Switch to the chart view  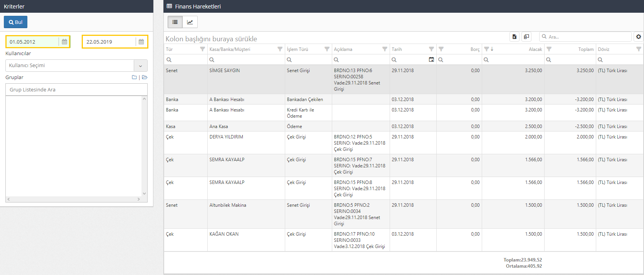click(x=190, y=22)
